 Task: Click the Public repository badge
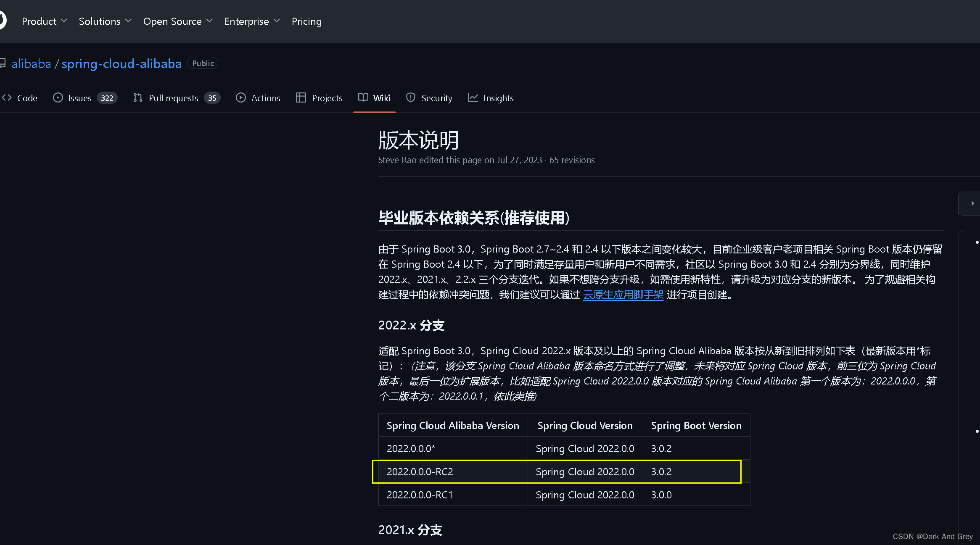click(203, 63)
